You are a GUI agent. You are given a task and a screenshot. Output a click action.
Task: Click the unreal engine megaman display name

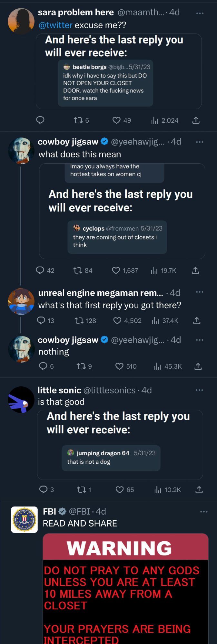pos(101,293)
